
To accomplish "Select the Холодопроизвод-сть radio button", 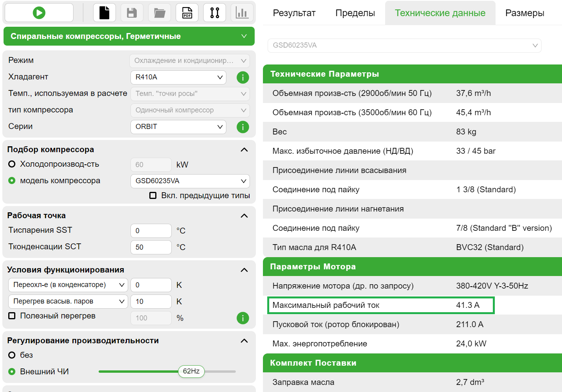I will tap(11, 164).
